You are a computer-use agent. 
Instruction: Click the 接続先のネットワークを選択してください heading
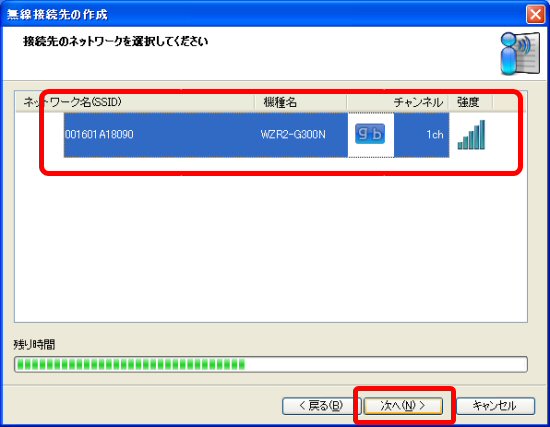[x=116, y=41]
